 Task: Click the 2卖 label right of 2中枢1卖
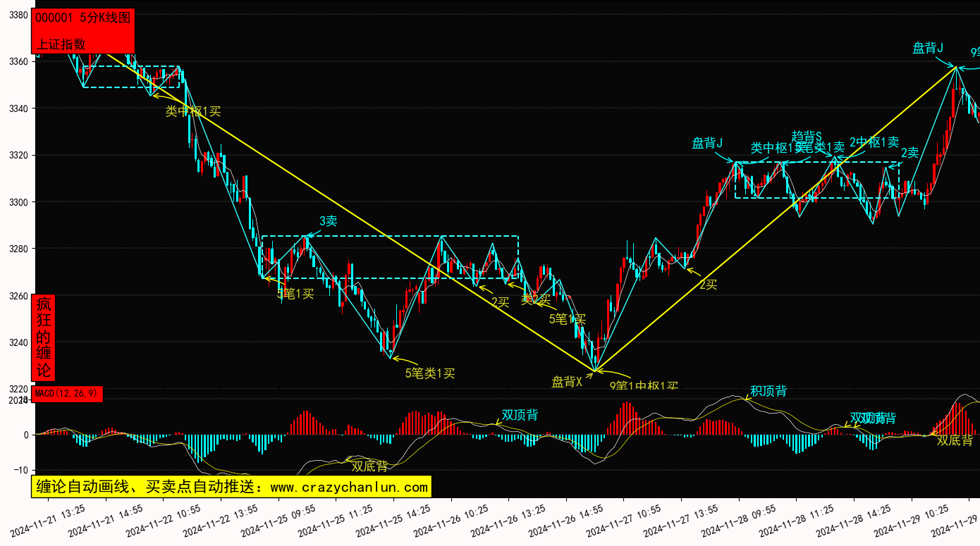point(909,153)
